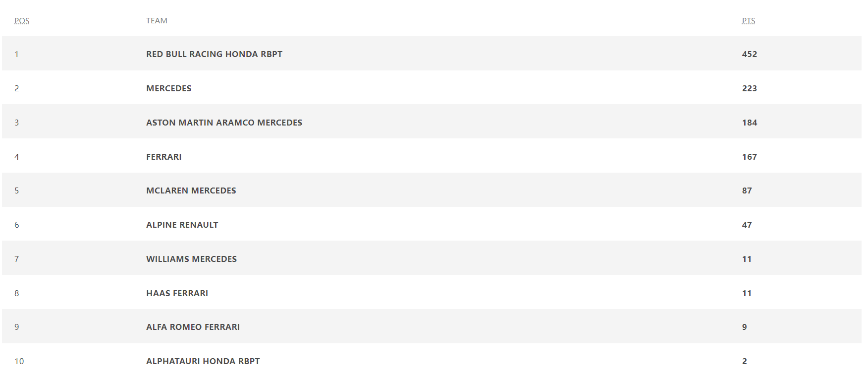This screenshot has width=868, height=380.
Task: Click Ferrari's 167 points value
Action: click(749, 157)
